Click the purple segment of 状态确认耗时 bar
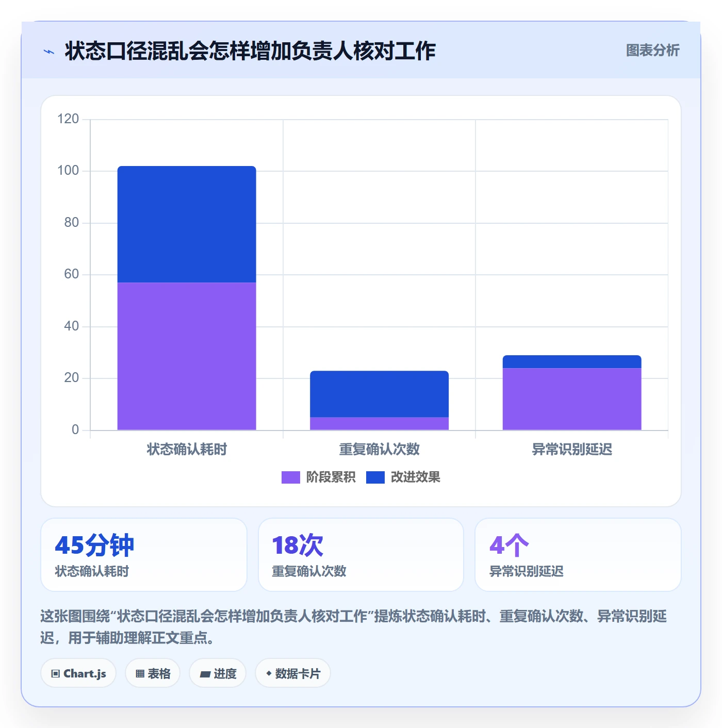The image size is (722, 728). point(187,356)
